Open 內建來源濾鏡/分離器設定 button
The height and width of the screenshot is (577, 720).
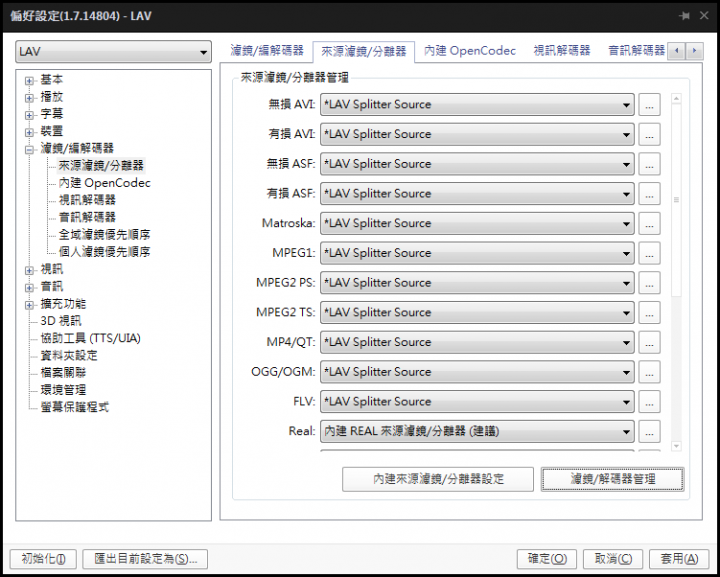point(438,479)
